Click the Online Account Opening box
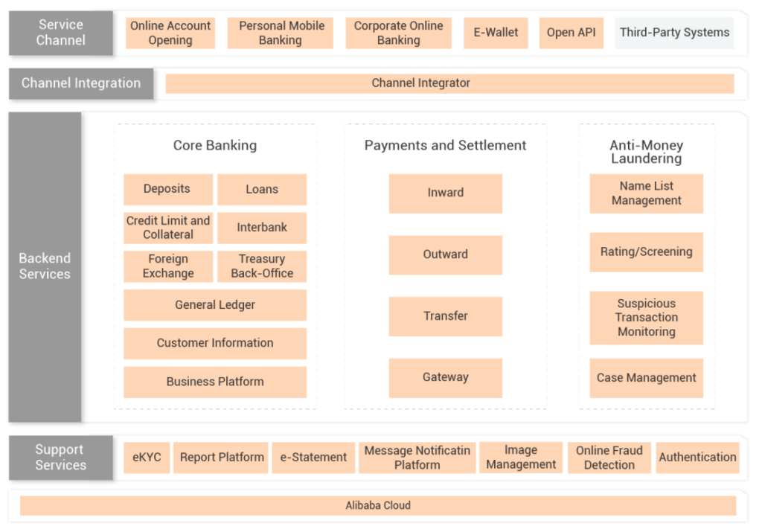 (170, 33)
